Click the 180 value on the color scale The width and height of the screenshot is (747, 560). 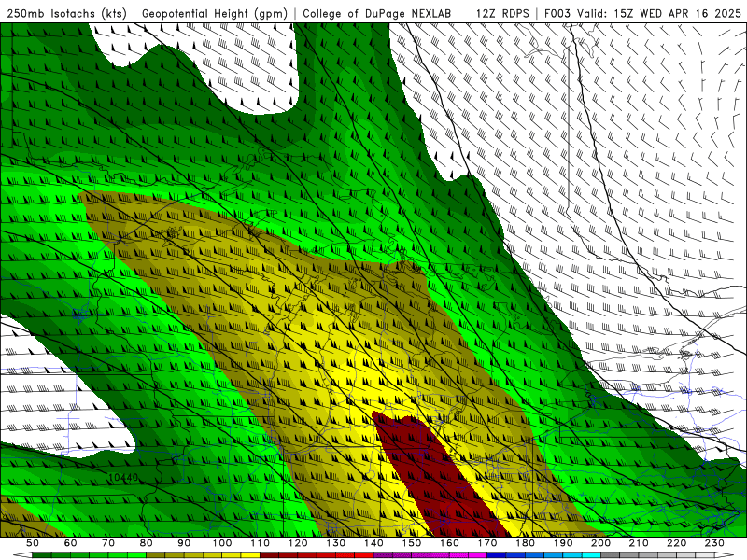tap(525, 543)
